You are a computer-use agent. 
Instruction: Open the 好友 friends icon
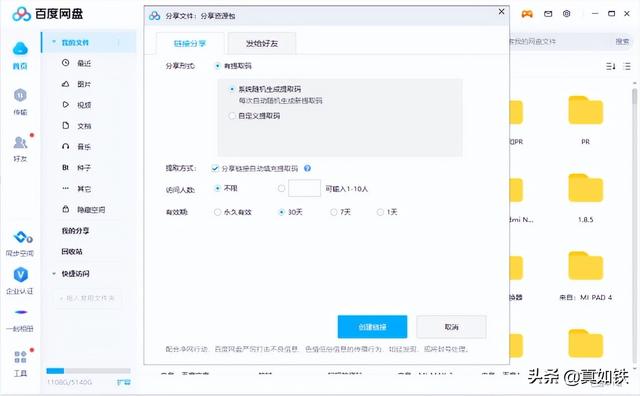[x=20, y=142]
